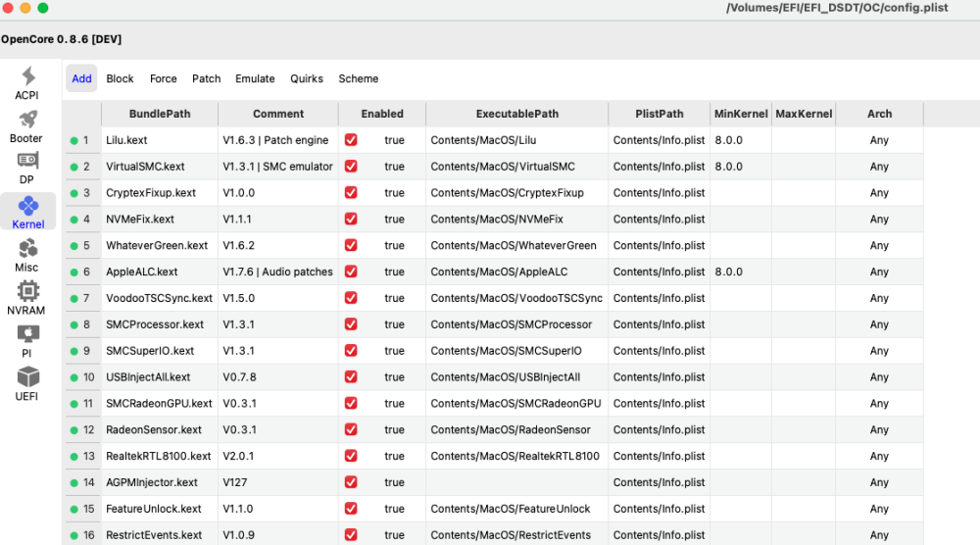
Task: Toggle Enabled checkbox for VirtualSMC.kext
Action: tap(351, 167)
